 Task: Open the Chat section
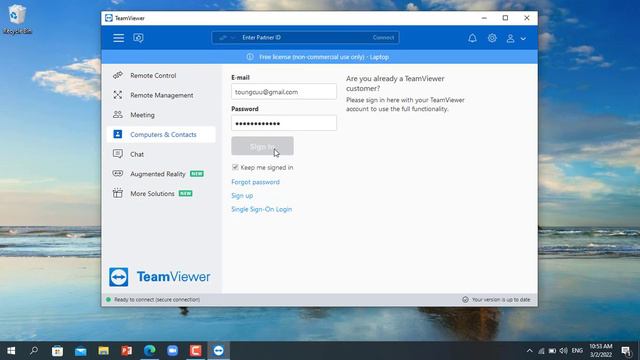161,154
